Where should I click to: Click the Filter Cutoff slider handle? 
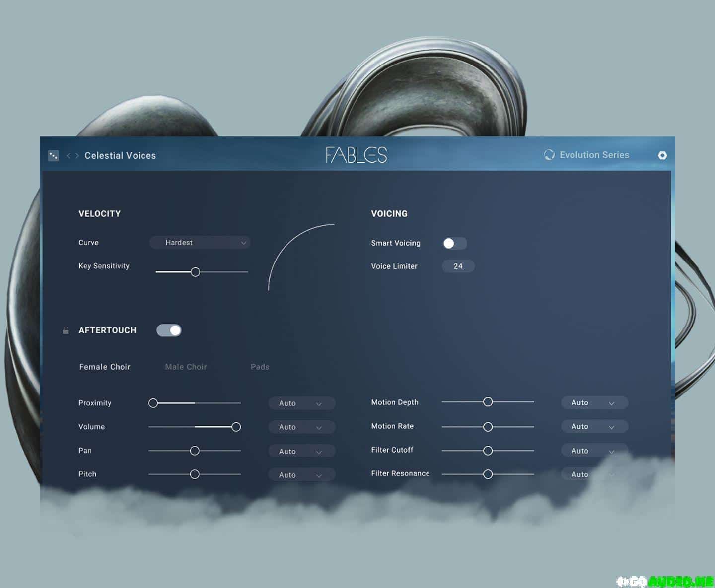488,451
